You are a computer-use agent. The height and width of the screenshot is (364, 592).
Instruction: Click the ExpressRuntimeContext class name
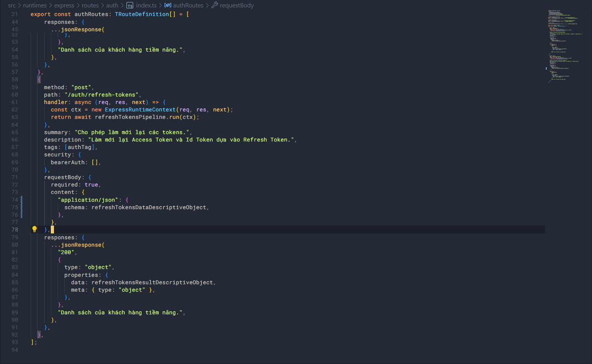coord(140,110)
